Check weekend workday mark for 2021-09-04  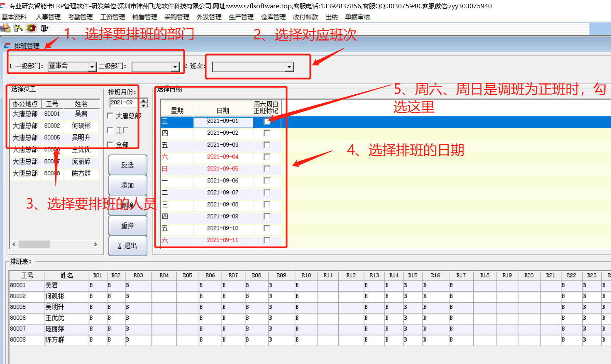[x=267, y=157]
